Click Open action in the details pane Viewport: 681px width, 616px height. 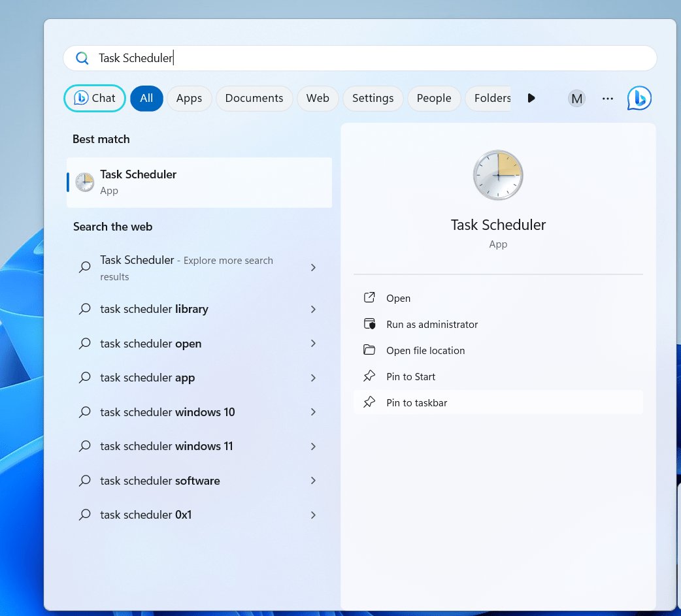tap(498, 299)
